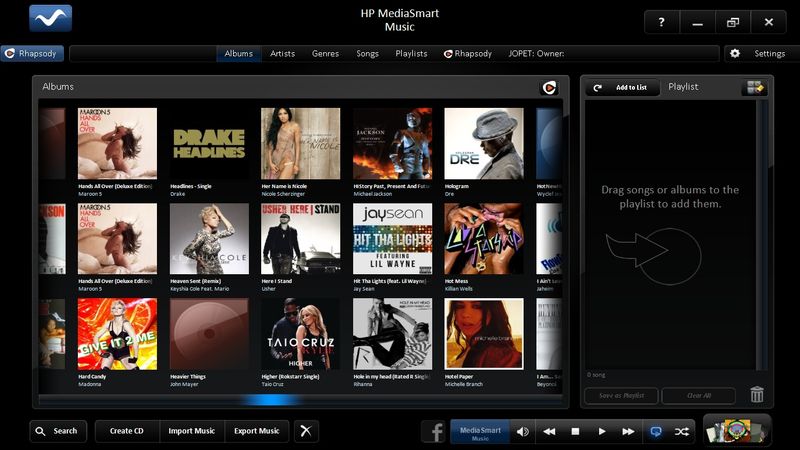
Task: Go to the Songs tab
Action: (367, 54)
